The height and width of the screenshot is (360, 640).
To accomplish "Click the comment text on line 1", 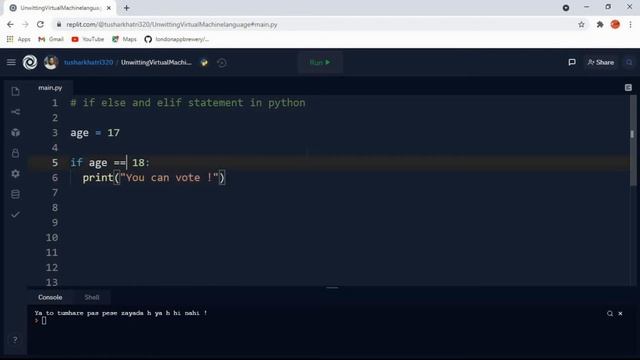I will pos(188,103).
